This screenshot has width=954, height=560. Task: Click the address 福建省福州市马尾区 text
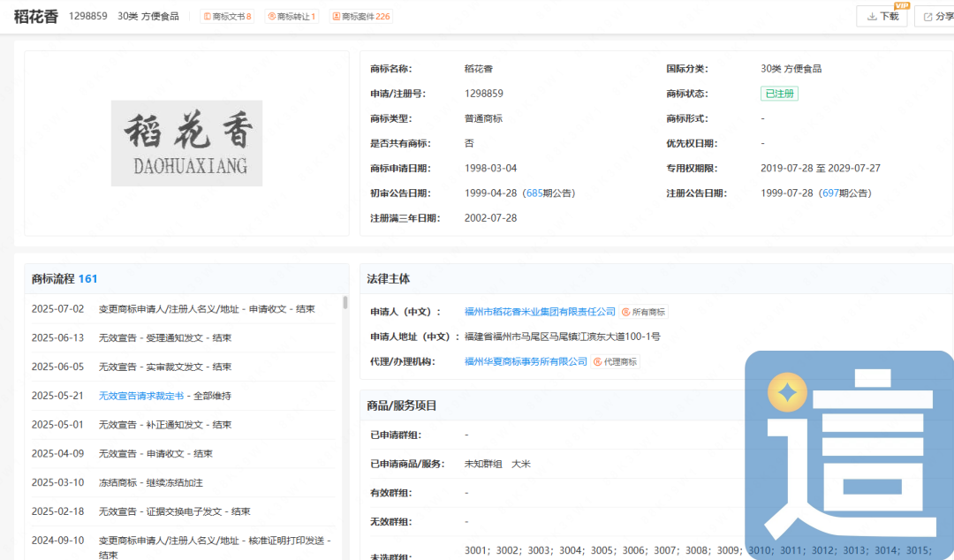tap(562, 337)
